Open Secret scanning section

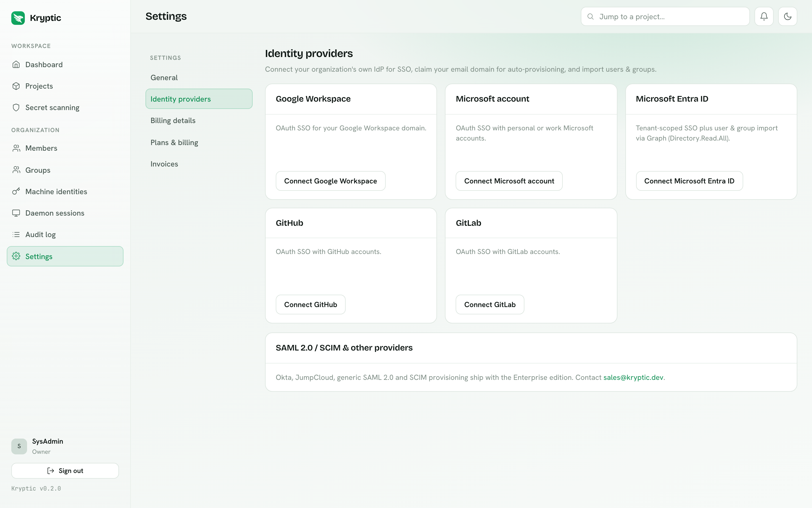coord(65,108)
